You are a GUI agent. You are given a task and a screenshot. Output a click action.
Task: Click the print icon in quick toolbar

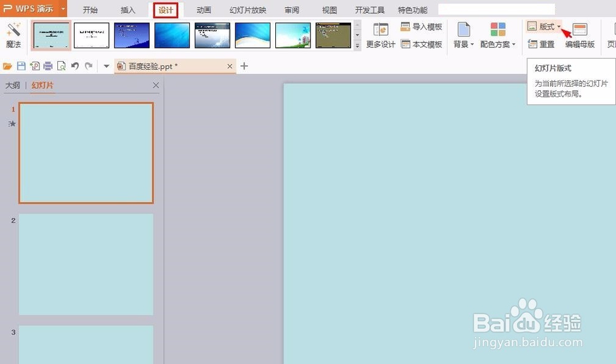(48, 66)
